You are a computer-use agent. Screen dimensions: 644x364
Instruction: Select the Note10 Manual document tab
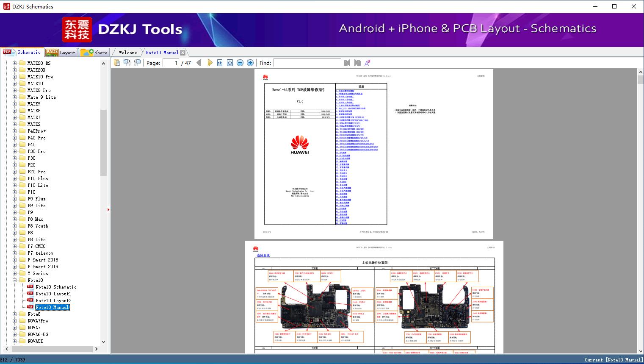pos(162,53)
